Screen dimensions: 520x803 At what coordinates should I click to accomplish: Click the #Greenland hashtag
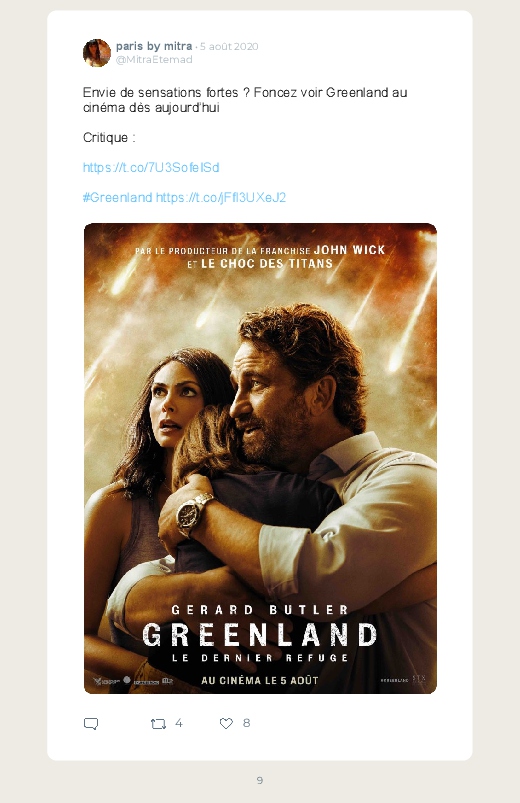click(118, 198)
